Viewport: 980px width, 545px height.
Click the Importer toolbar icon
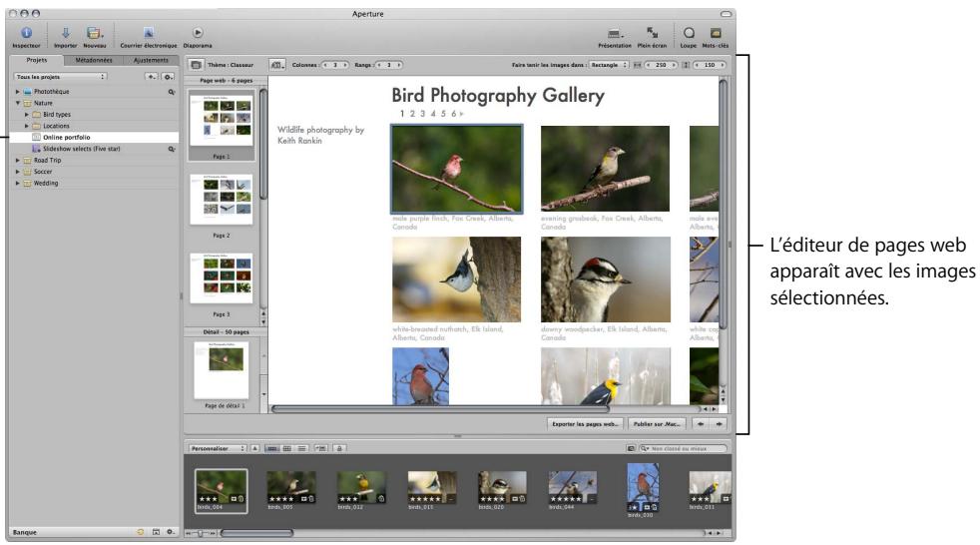[x=65, y=33]
